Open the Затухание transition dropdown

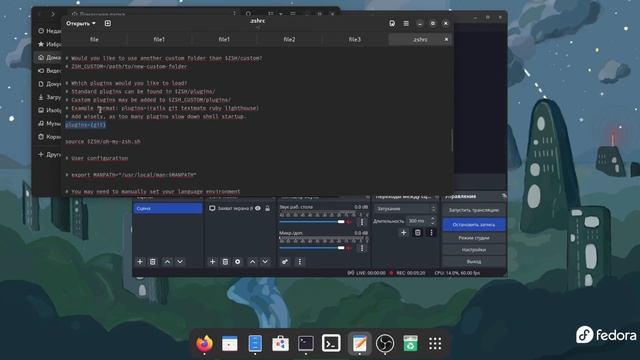point(406,209)
